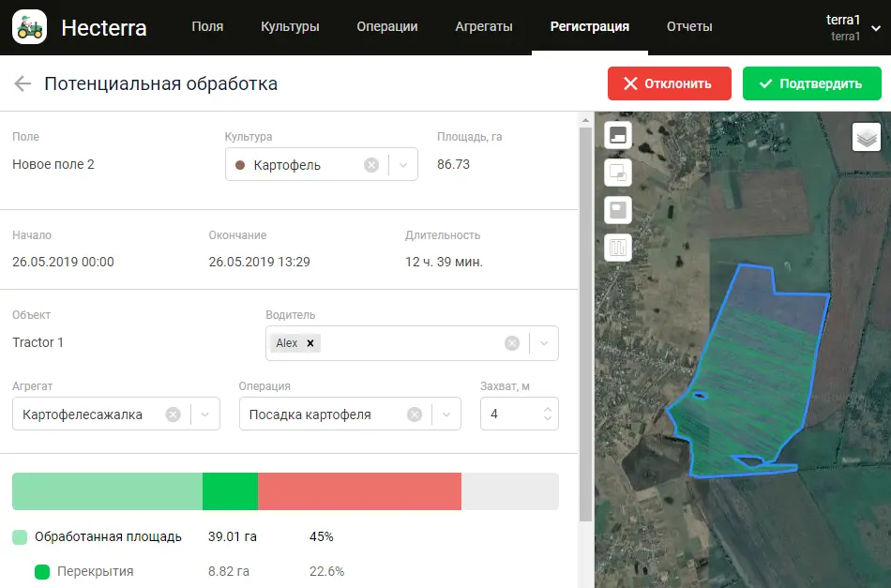Open the Операции tab
Viewport: 891px width, 588px height.
pyautogui.click(x=387, y=26)
